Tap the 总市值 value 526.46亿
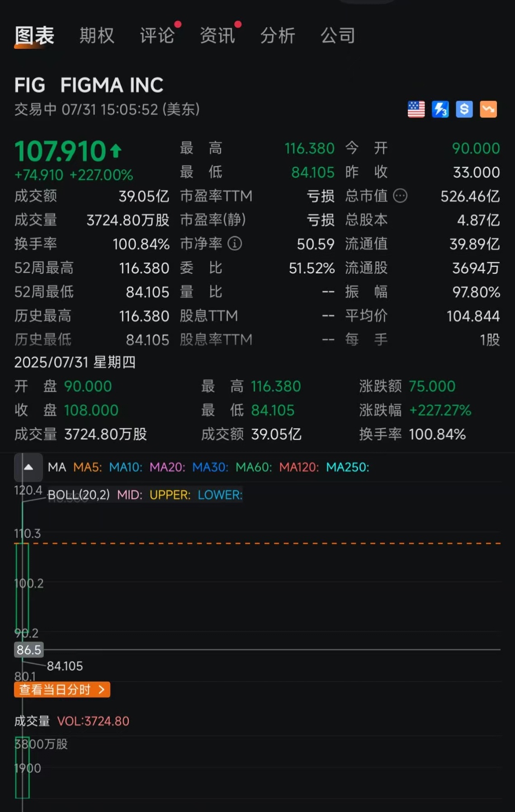 (x=470, y=196)
